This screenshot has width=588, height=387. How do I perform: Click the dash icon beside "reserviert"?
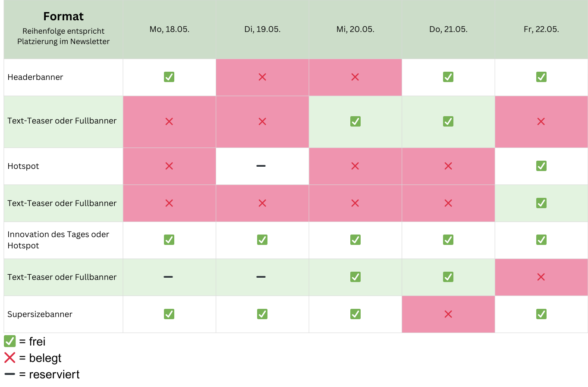coord(9,374)
